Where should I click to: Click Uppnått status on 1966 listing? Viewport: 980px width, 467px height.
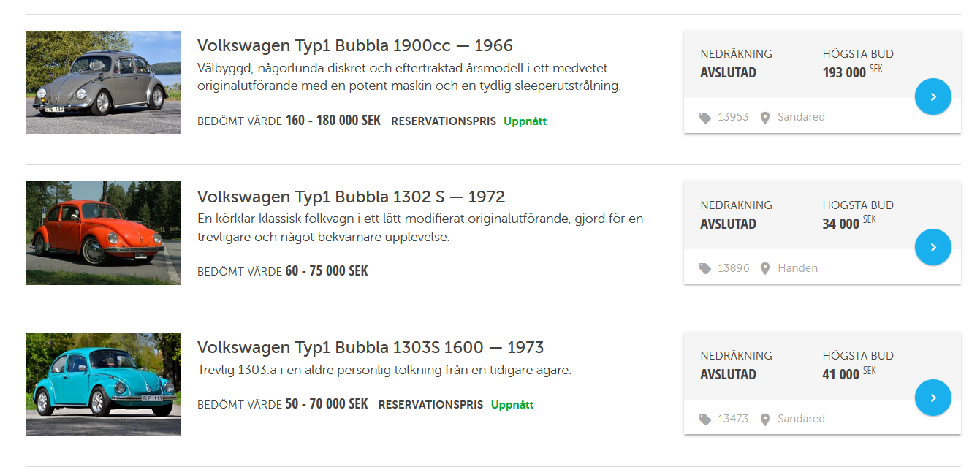(525, 121)
